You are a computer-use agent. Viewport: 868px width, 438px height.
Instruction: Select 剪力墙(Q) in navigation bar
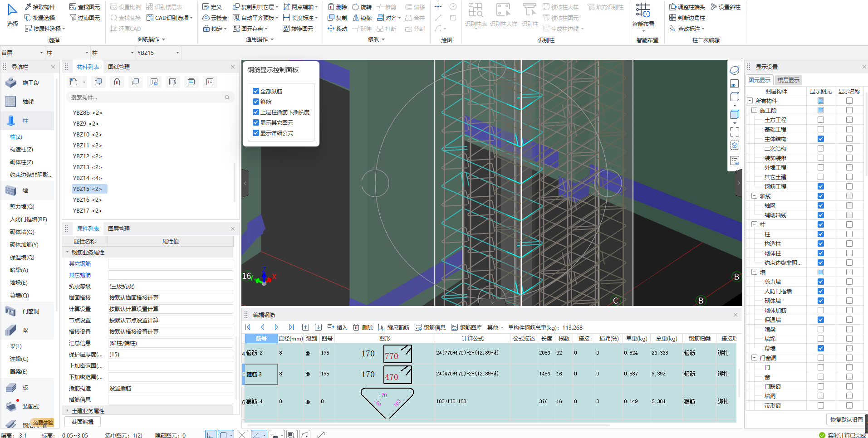pyautogui.click(x=22, y=207)
